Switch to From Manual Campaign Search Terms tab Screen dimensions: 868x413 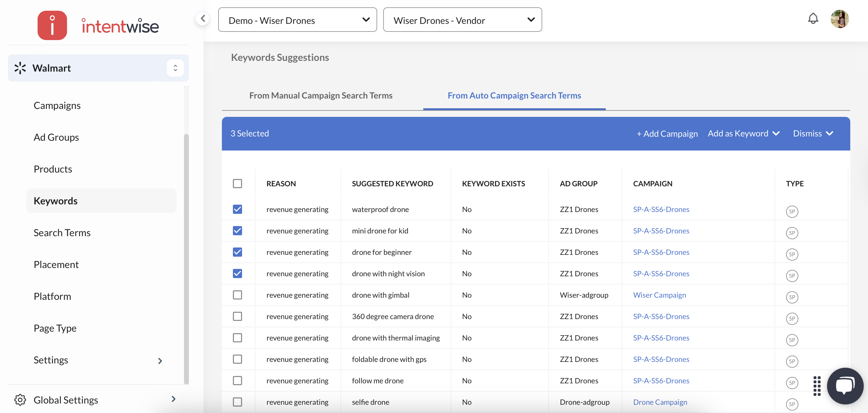[x=321, y=95]
